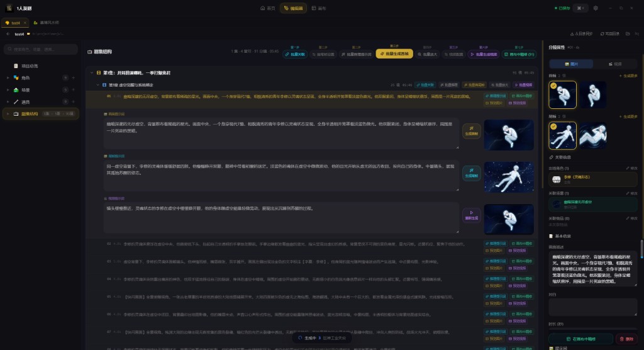644x350 pixels.
Task: Open the 首页 home tab
Action: pos(267,8)
